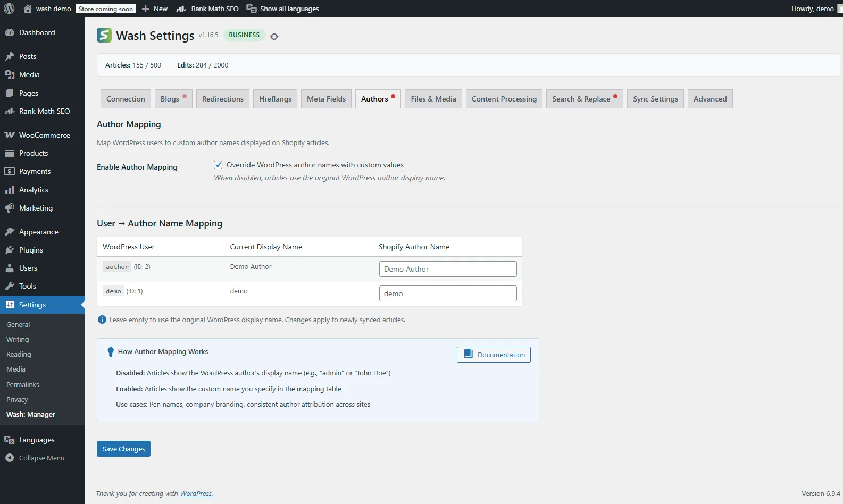Click the Store coming soon badge
The width and height of the screenshot is (843, 504).
[106, 9]
